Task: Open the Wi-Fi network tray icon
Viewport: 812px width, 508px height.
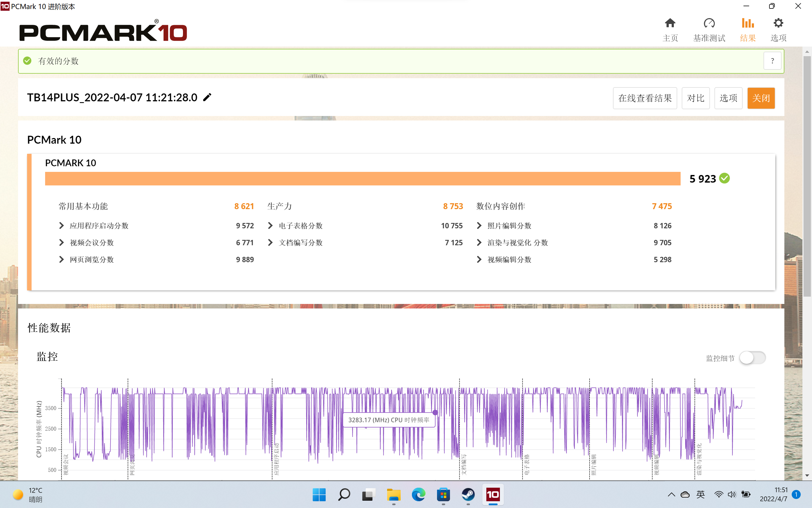Action: click(x=718, y=494)
